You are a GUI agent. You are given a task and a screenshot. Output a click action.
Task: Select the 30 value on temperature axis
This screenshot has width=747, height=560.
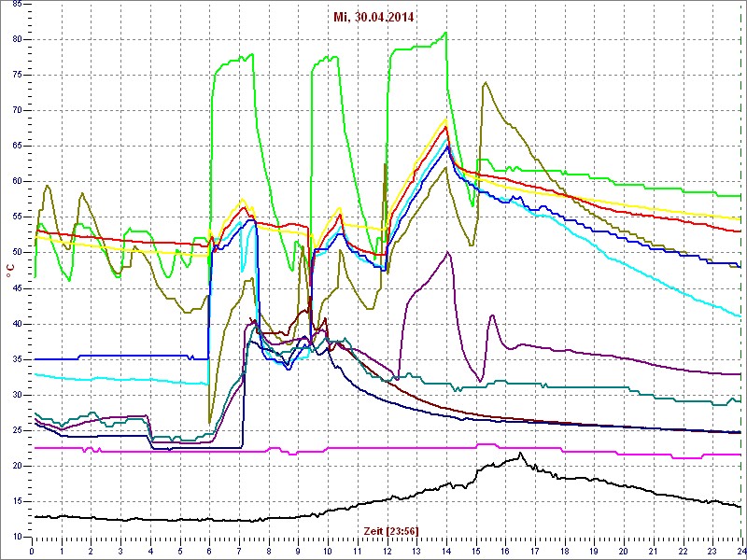(x=16, y=395)
